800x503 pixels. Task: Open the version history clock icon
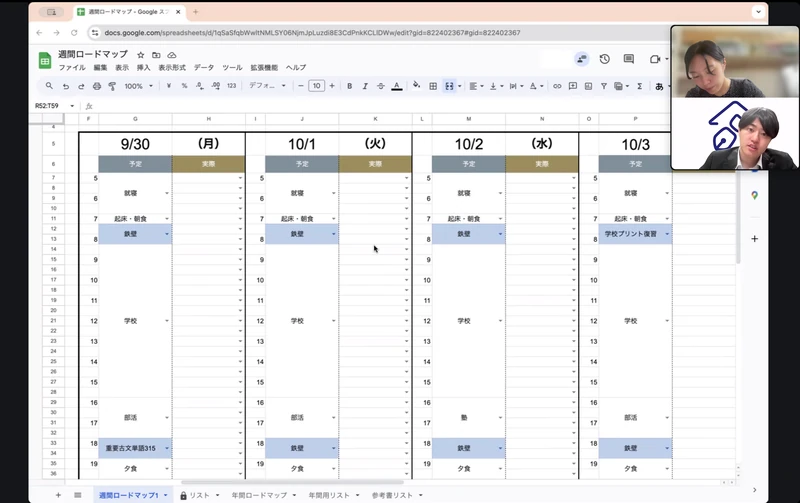pos(605,59)
